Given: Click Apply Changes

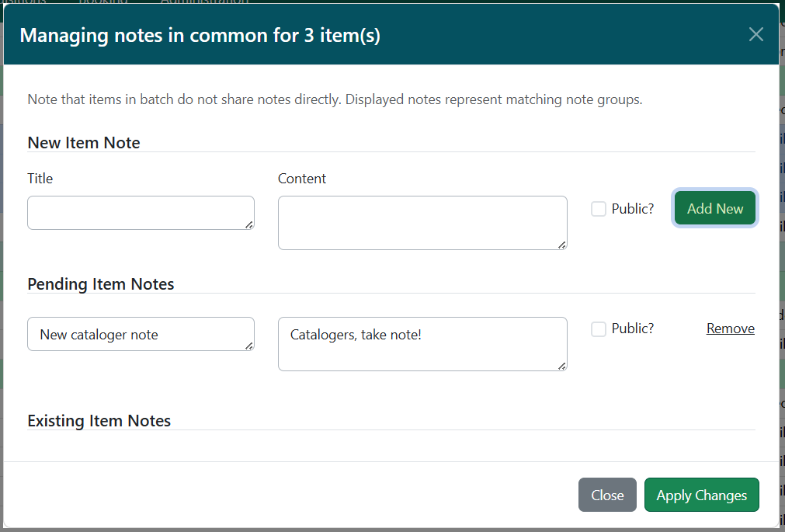Looking at the screenshot, I should [x=701, y=495].
